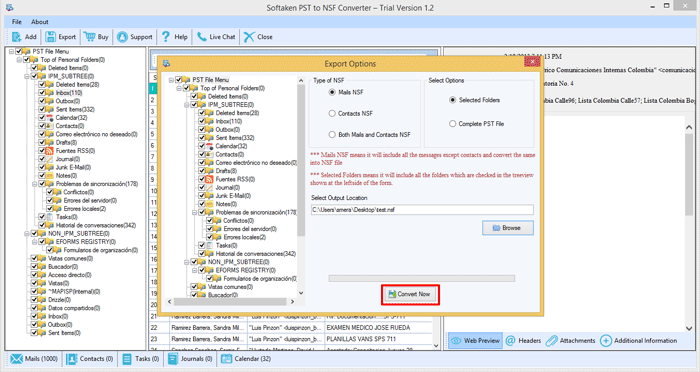Click the Export toolbar icon
This screenshot has width=700, height=372.
tap(50, 37)
